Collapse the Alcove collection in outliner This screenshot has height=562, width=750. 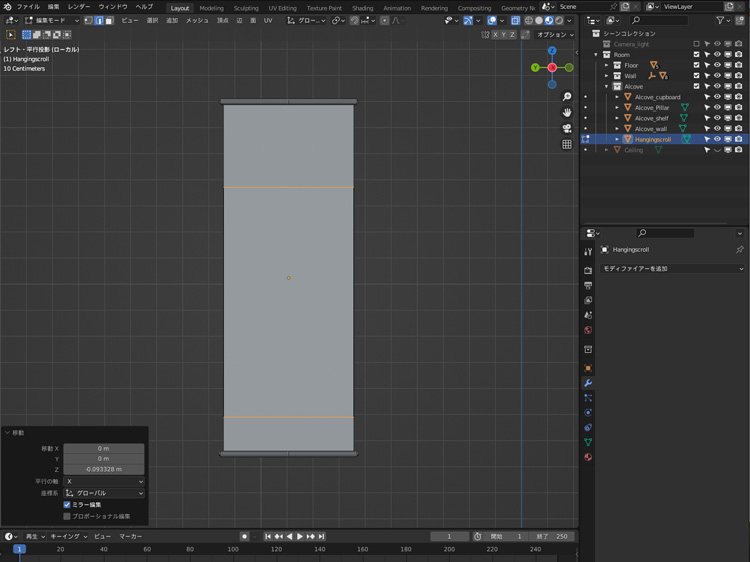(606, 86)
